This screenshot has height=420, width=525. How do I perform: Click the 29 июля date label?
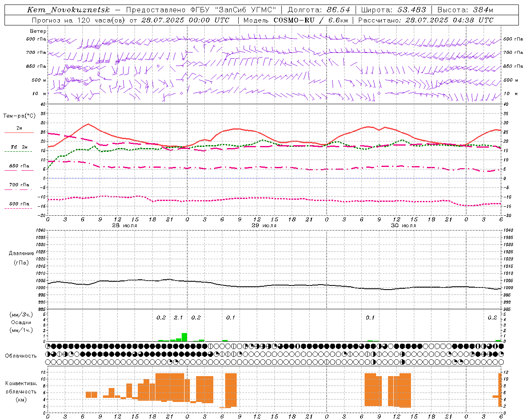coord(263,226)
